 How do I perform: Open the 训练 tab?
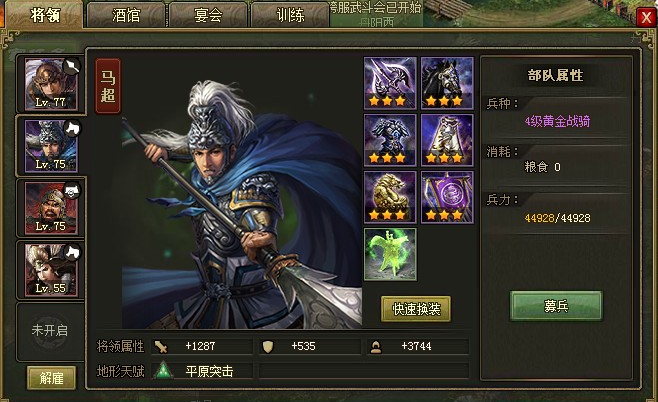click(290, 15)
